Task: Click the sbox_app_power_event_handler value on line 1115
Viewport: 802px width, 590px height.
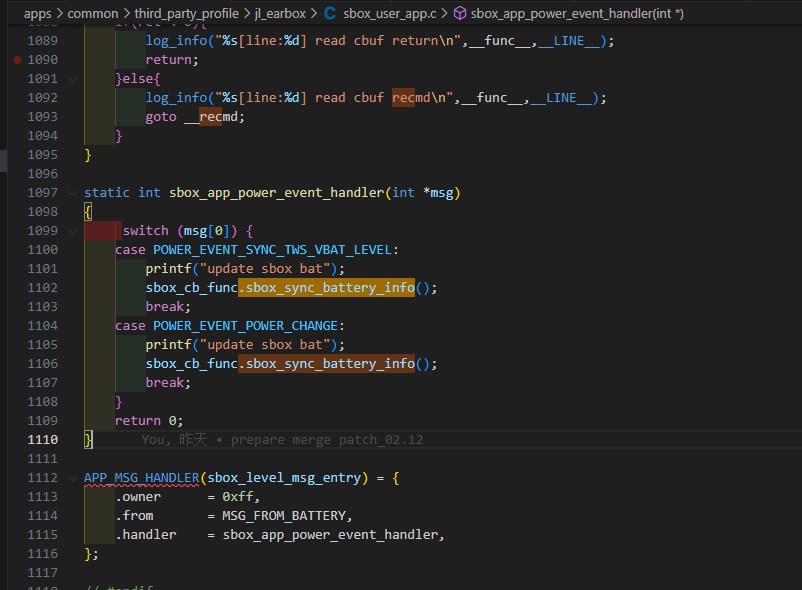Action: (330, 535)
